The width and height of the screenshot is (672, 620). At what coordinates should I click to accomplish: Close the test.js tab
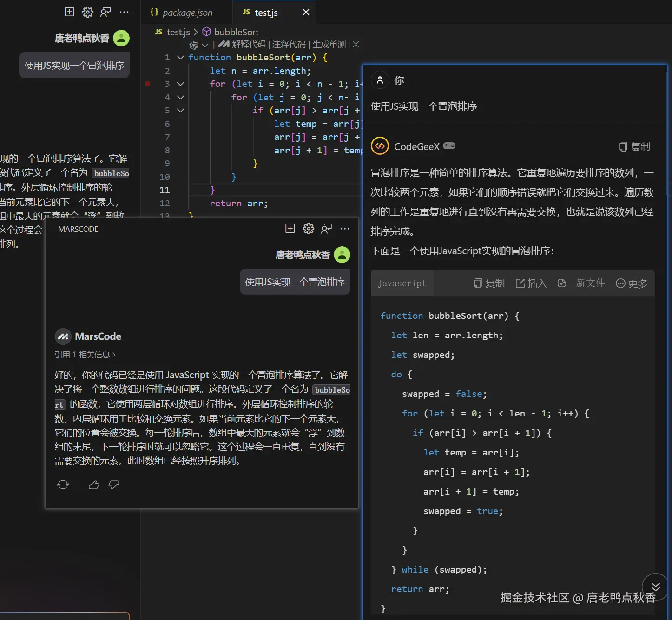pyautogui.click(x=306, y=12)
